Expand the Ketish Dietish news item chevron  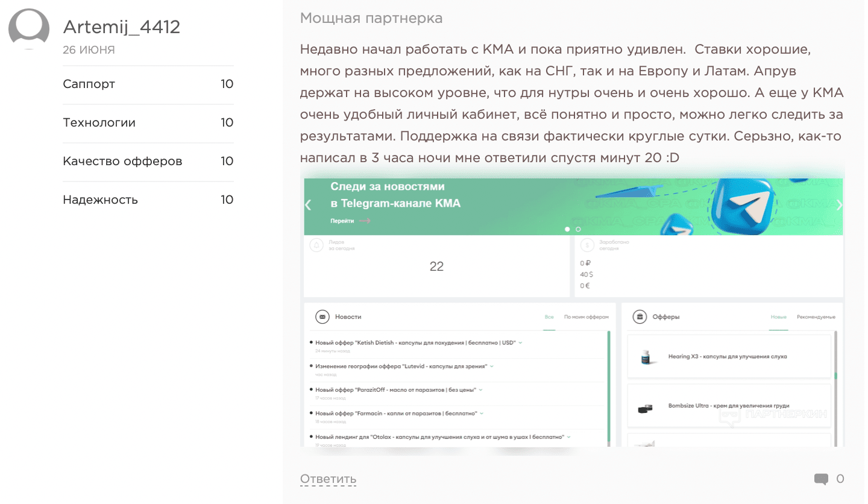tap(520, 342)
